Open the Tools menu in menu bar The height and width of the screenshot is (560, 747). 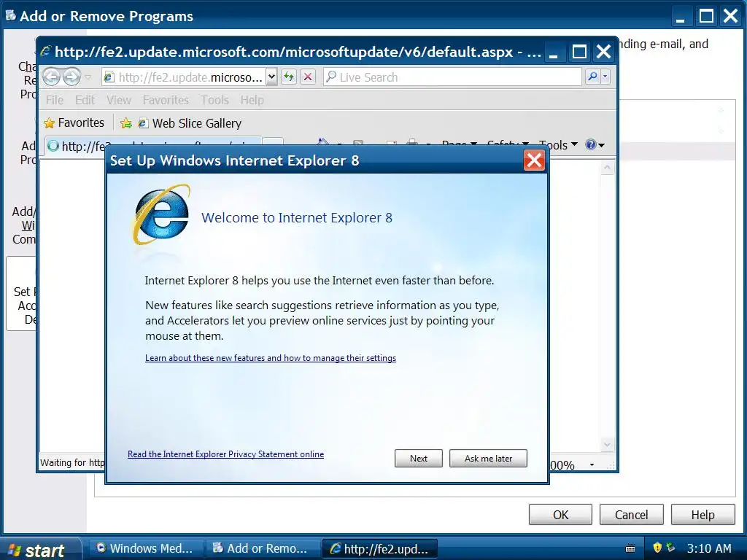[x=214, y=100]
